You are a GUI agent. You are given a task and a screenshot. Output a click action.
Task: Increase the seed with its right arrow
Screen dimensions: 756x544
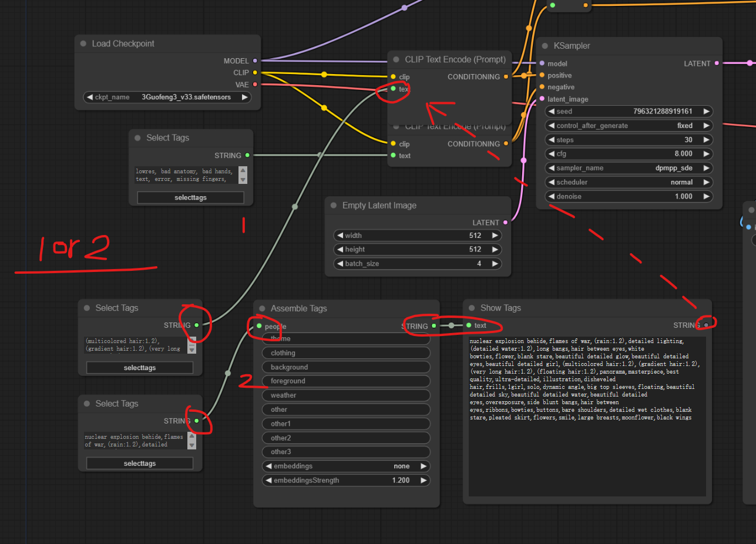[x=707, y=111]
